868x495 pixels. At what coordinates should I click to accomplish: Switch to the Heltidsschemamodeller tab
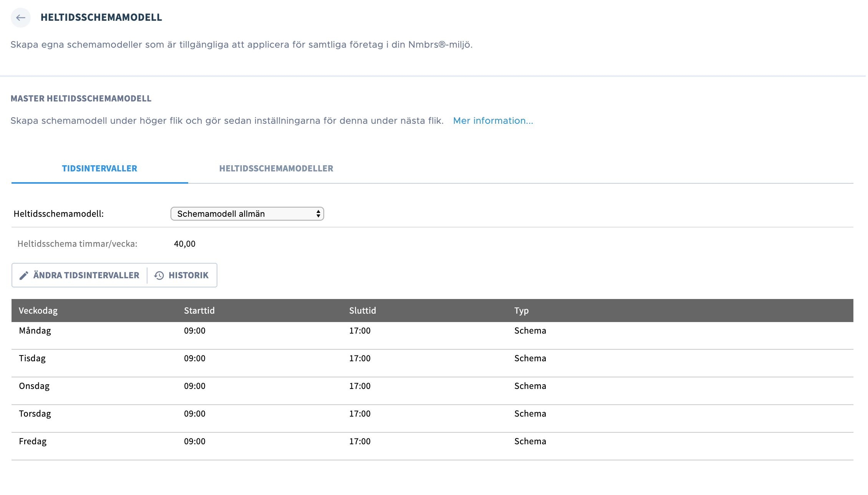276,168
